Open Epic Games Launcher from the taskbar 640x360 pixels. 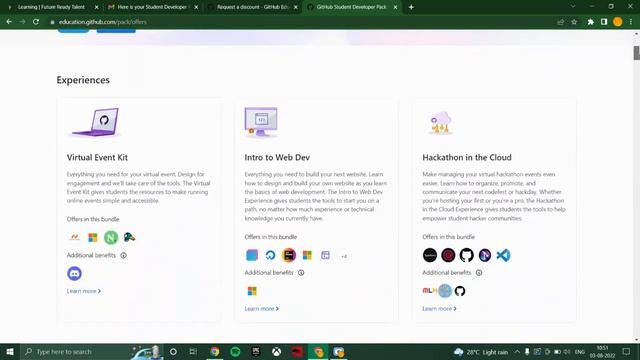[x=256, y=351]
